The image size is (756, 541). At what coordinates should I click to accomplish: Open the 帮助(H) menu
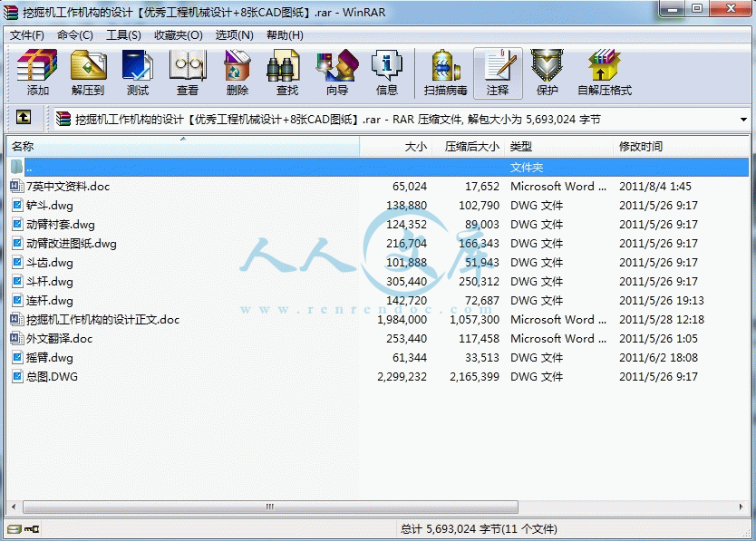click(285, 35)
